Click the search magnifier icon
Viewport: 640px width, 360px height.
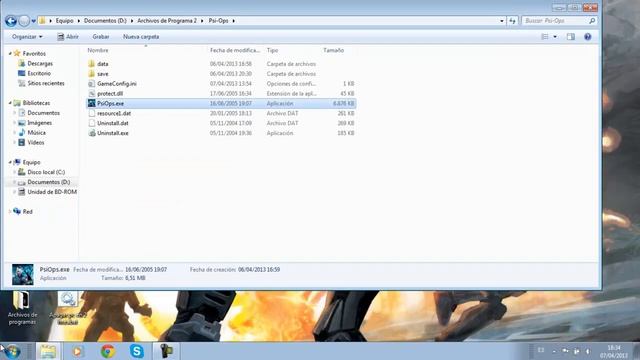pyautogui.click(x=592, y=21)
